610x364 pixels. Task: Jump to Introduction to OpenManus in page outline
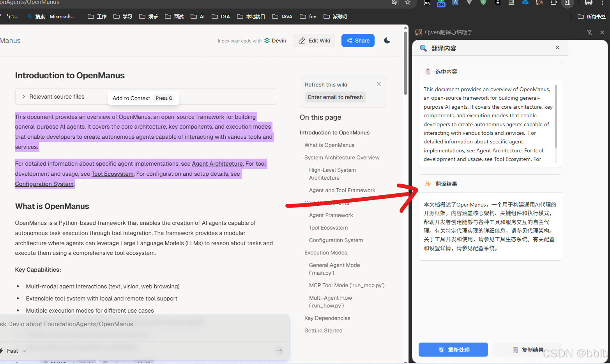point(334,133)
